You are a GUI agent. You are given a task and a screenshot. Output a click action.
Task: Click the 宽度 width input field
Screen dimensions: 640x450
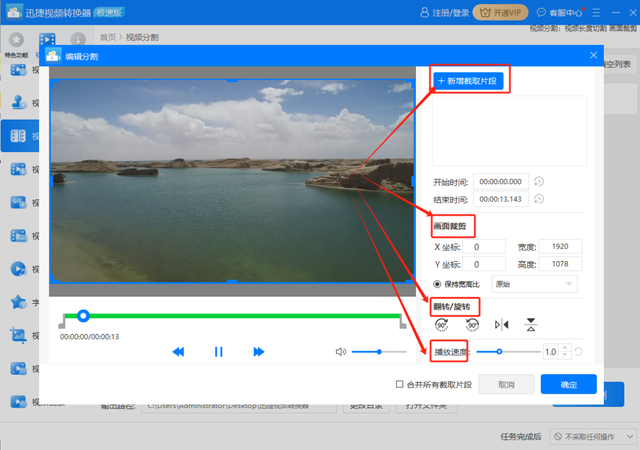(558, 247)
